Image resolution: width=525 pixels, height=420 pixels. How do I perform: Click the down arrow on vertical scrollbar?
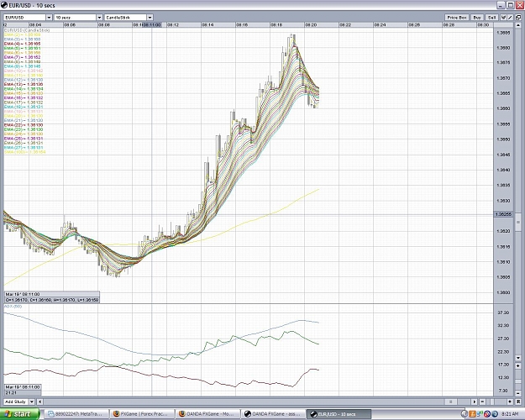[518, 358]
